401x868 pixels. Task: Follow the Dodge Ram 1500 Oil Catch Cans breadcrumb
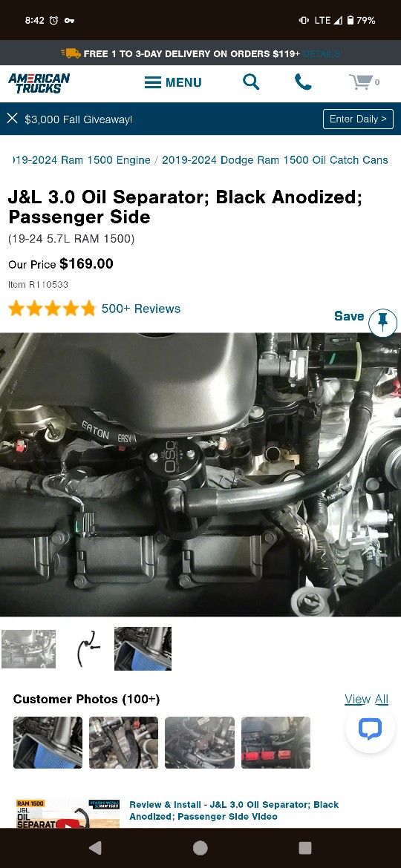coord(275,160)
